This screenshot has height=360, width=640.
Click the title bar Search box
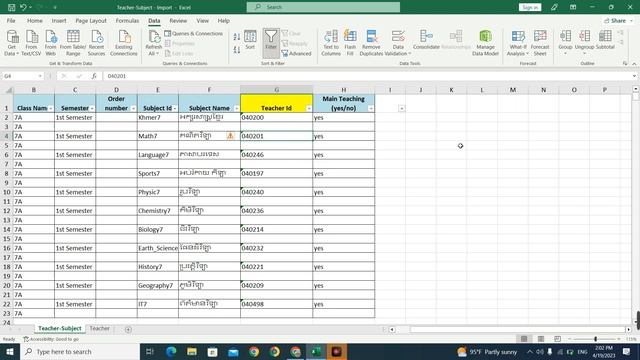tap(323, 7)
